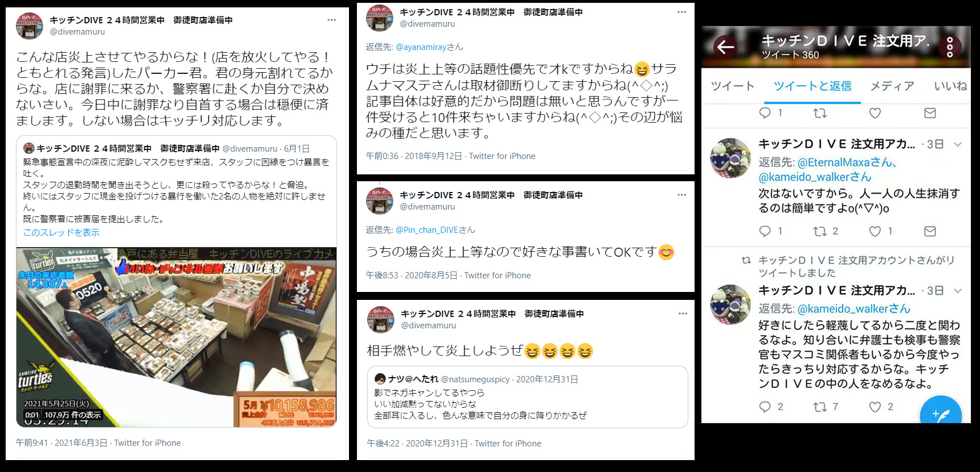Image resolution: width=980 pixels, height=472 pixels.
Task: Like the topmost tweet in mobile timeline
Action: pos(875,113)
